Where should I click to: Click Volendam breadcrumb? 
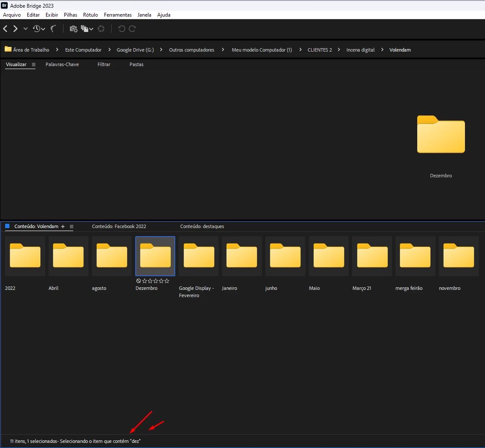400,50
